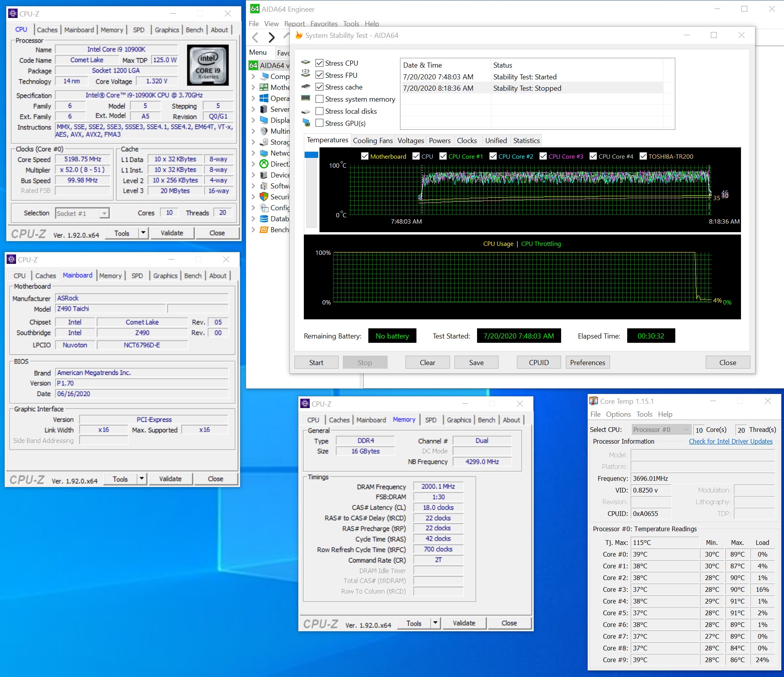Expand the Storage node in AIDA64 tree
784x677 pixels.
253,142
